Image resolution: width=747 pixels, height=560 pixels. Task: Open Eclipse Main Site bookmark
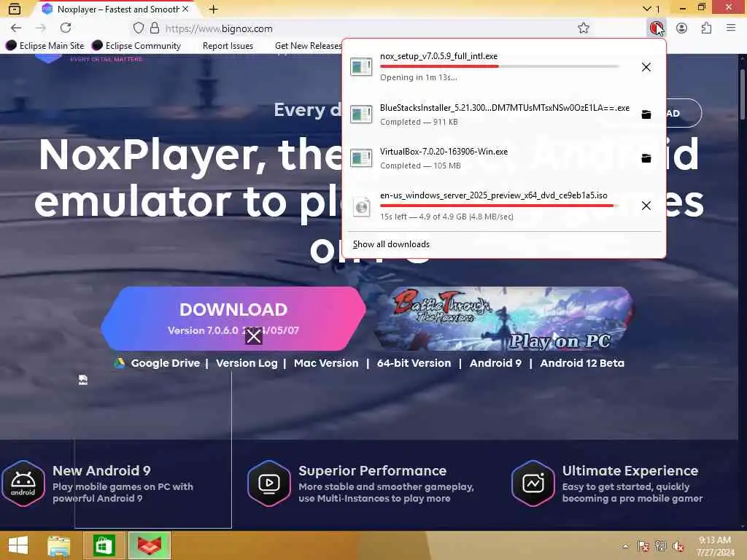click(44, 46)
